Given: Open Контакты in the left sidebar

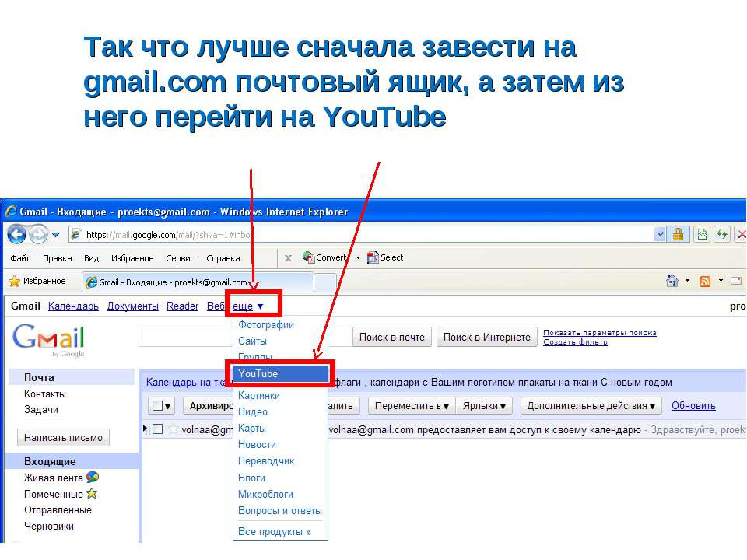Looking at the screenshot, I should pyautogui.click(x=45, y=394).
